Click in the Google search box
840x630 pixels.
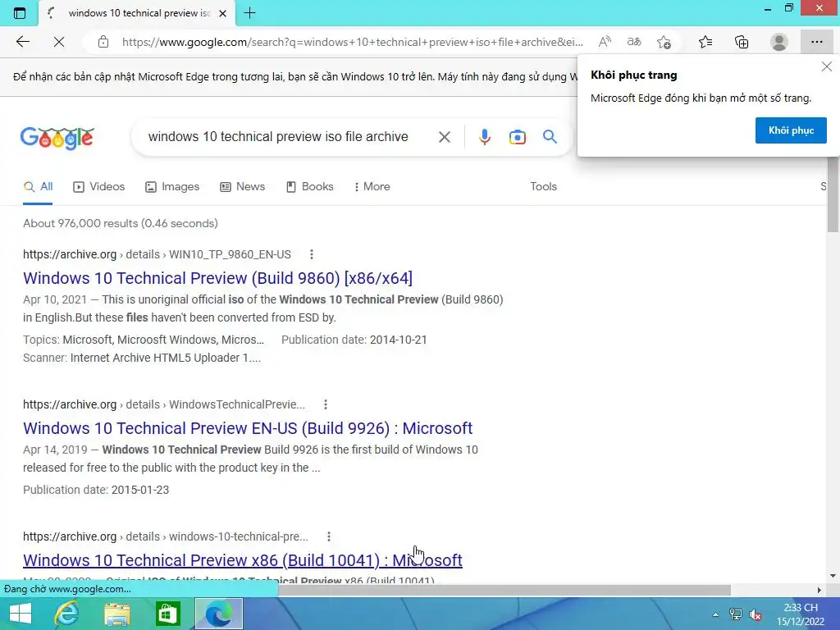279,137
